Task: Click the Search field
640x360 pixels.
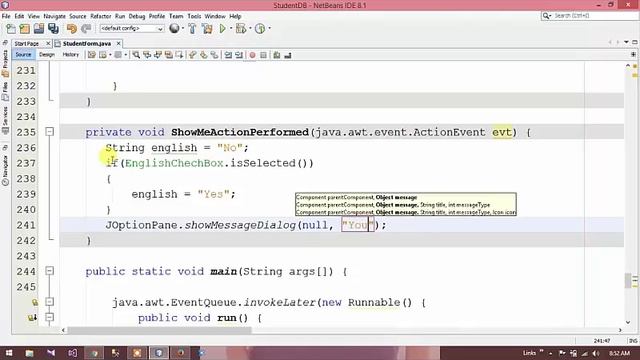Action: (x=589, y=16)
